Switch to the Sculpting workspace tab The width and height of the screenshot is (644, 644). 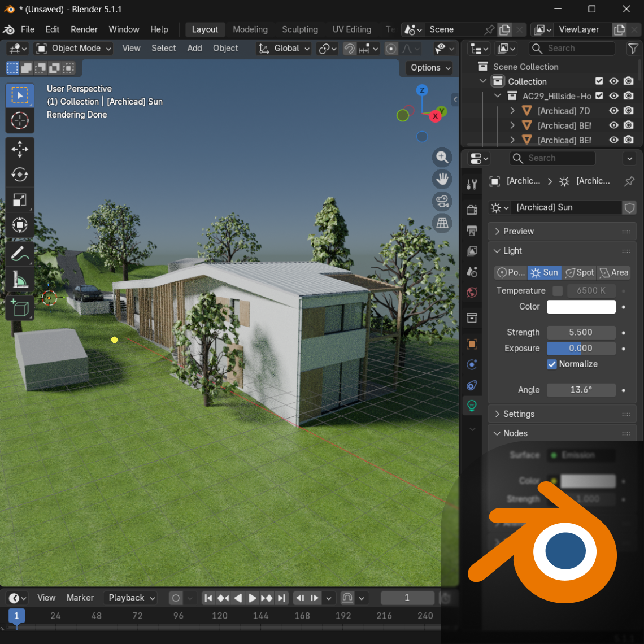[x=300, y=29]
